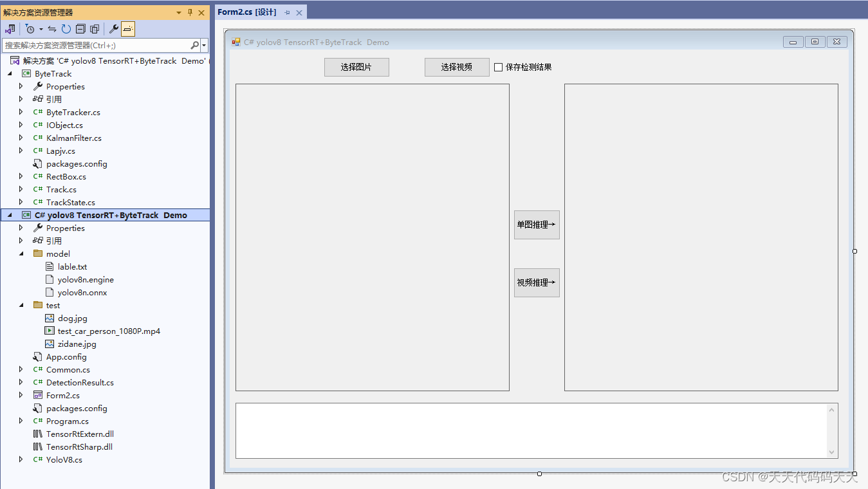Screen dimensions: 868x489
Task: Click the Pending Changes Filter clock icon
Action: point(30,28)
